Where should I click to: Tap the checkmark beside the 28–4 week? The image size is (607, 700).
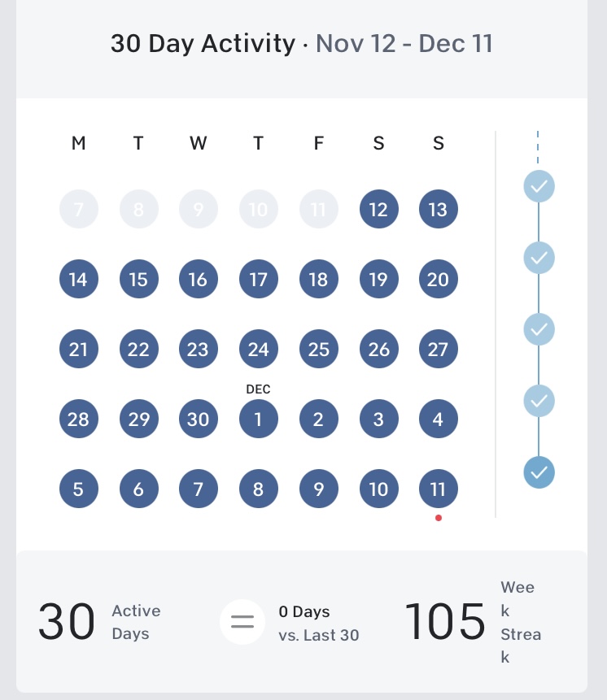pyautogui.click(x=539, y=401)
